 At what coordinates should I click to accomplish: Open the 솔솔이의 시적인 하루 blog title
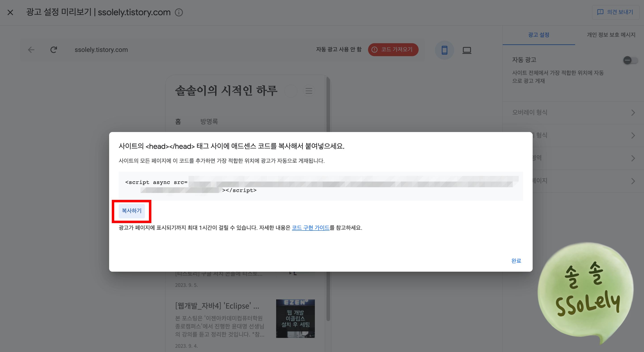226,91
